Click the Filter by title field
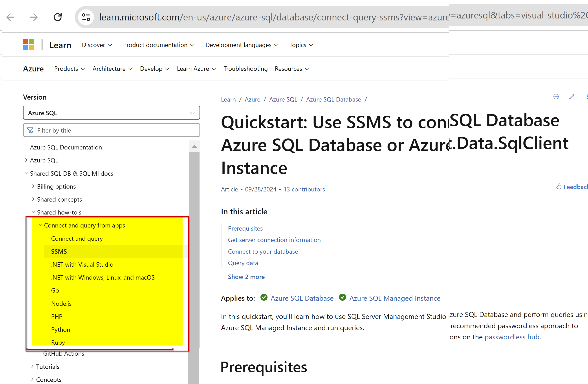 112,130
